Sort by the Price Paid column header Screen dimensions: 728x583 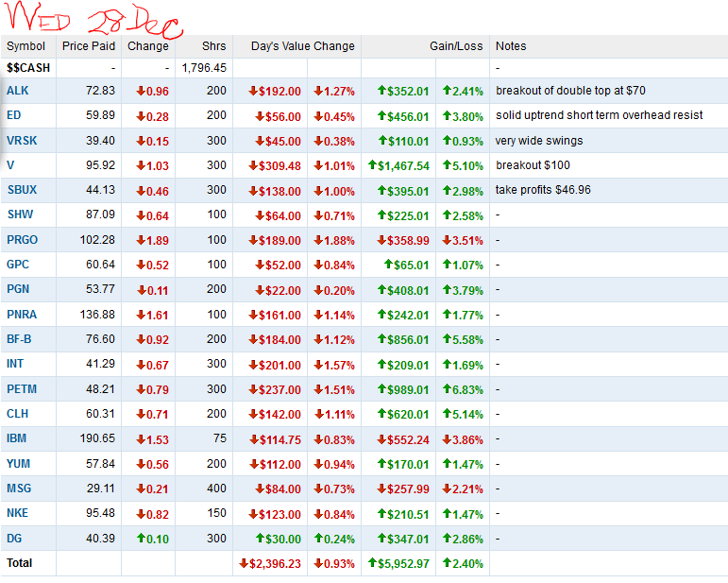89,46
